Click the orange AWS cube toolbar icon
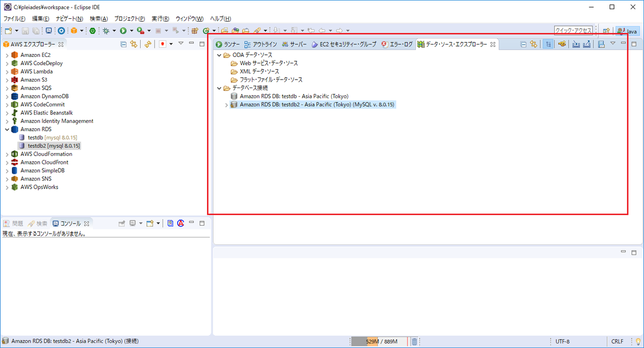This screenshot has width=644, height=348. pos(74,31)
